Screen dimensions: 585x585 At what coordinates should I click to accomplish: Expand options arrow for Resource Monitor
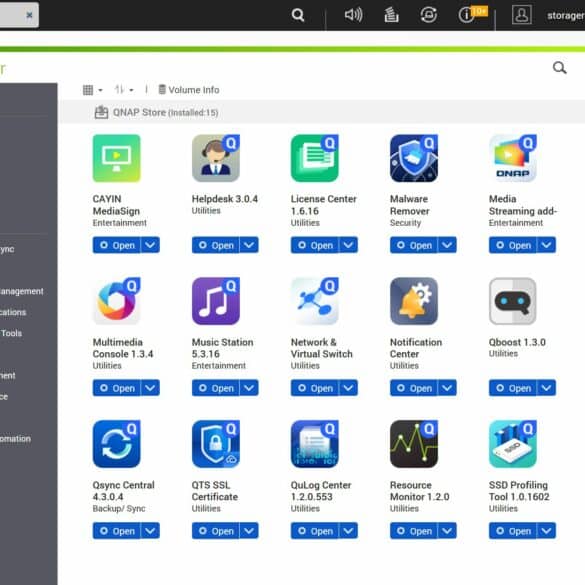[x=447, y=531]
